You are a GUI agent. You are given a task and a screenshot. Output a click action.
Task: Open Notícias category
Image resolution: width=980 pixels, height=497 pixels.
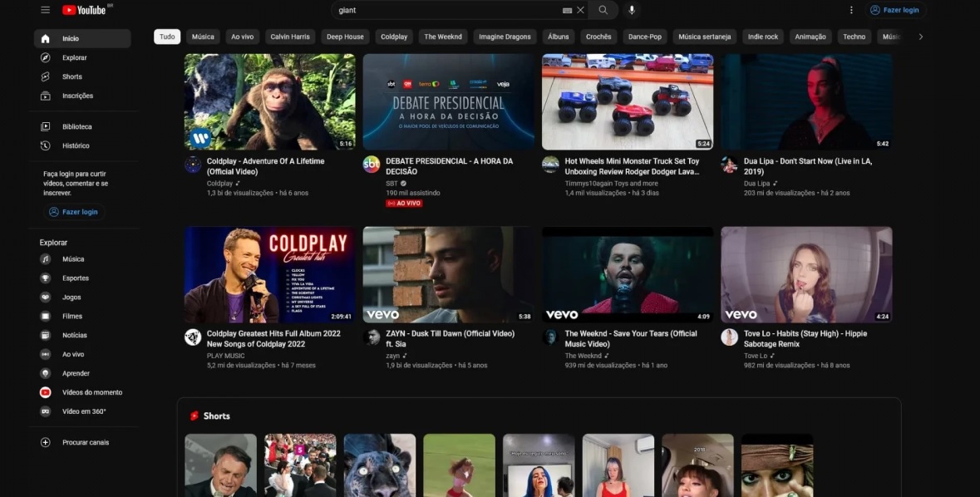click(82, 335)
